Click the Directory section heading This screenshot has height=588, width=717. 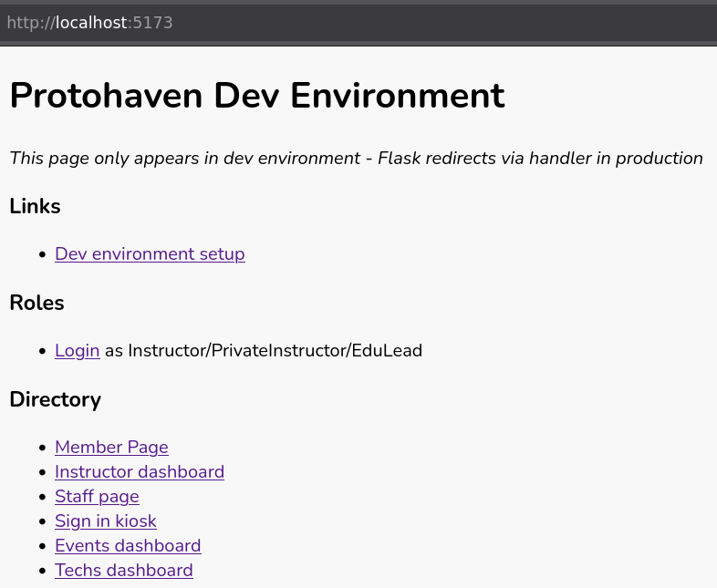55,400
